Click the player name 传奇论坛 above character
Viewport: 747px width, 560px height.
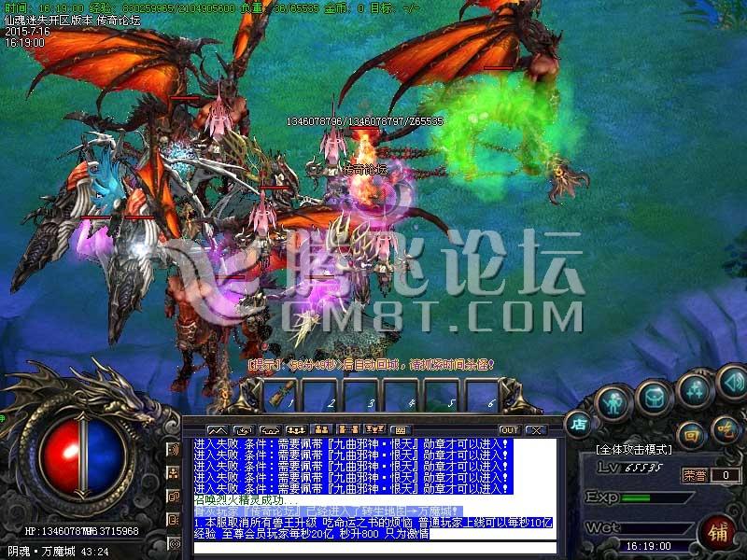click(364, 170)
